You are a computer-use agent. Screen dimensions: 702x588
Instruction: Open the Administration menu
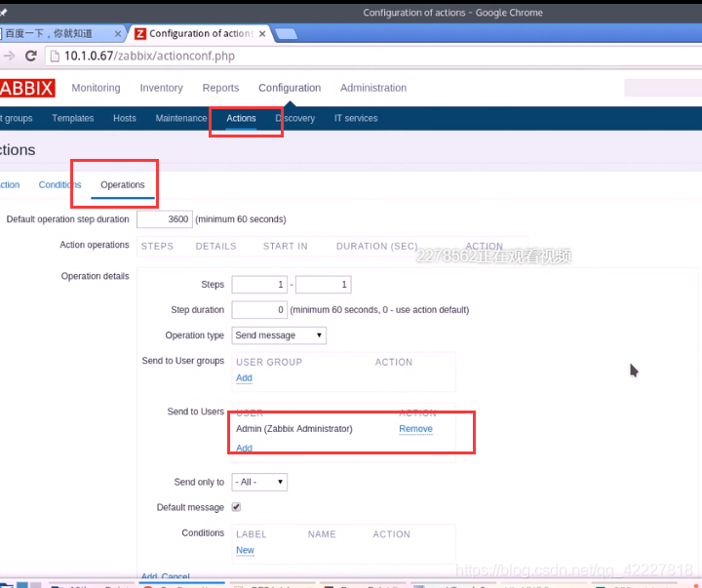tap(373, 88)
